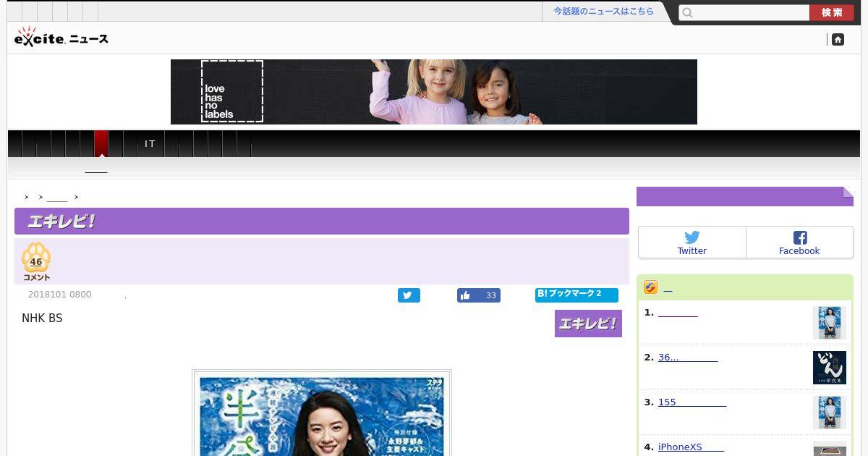
Task: Open the trending news link at top
Action: pos(603,12)
